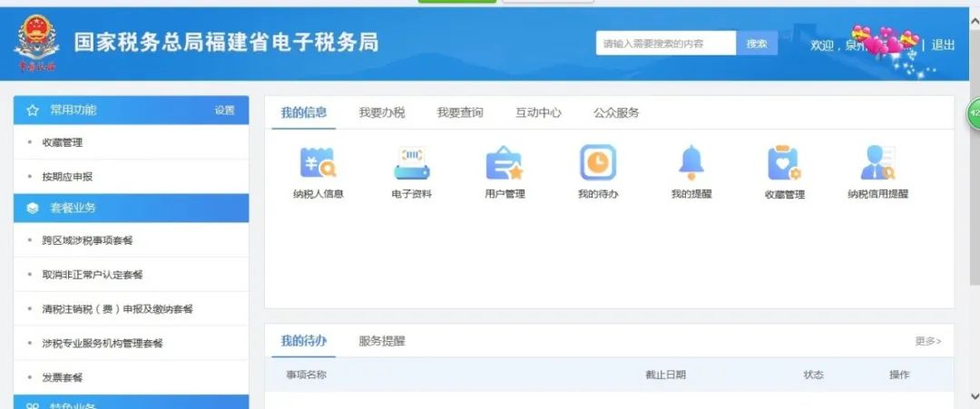Open 按期应申报 in the sidebar
Screen dimensions: 980x409
(67, 177)
